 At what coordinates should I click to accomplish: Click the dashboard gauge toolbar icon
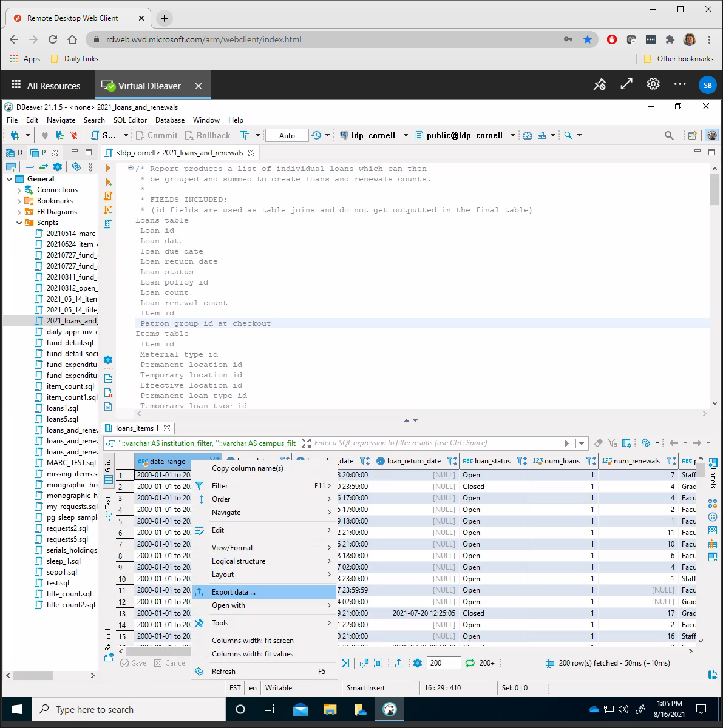coord(528,135)
